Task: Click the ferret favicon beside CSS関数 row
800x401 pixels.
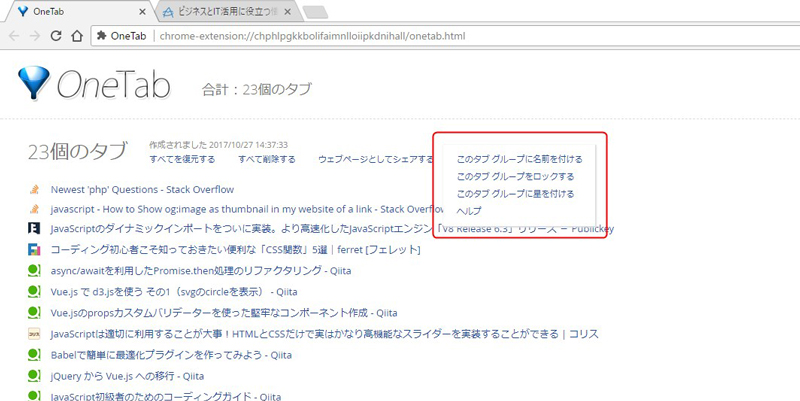Action: 34,249
